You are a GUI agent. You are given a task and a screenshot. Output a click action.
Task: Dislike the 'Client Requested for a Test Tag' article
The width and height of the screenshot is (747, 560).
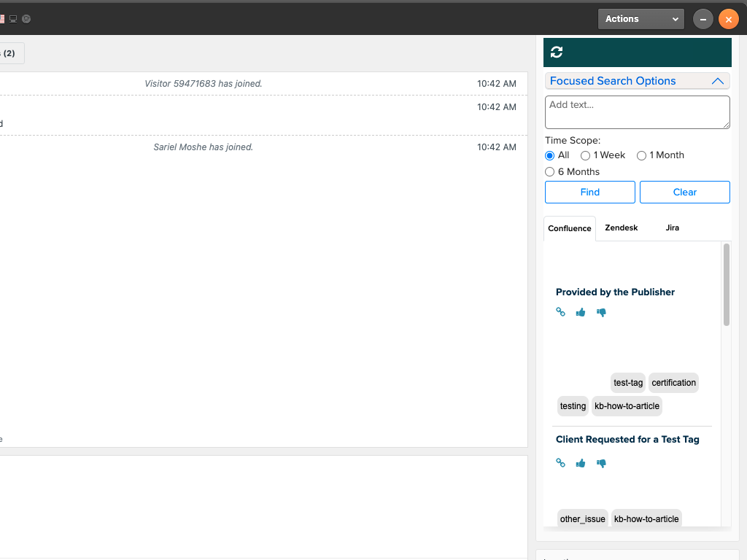point(601,463)
